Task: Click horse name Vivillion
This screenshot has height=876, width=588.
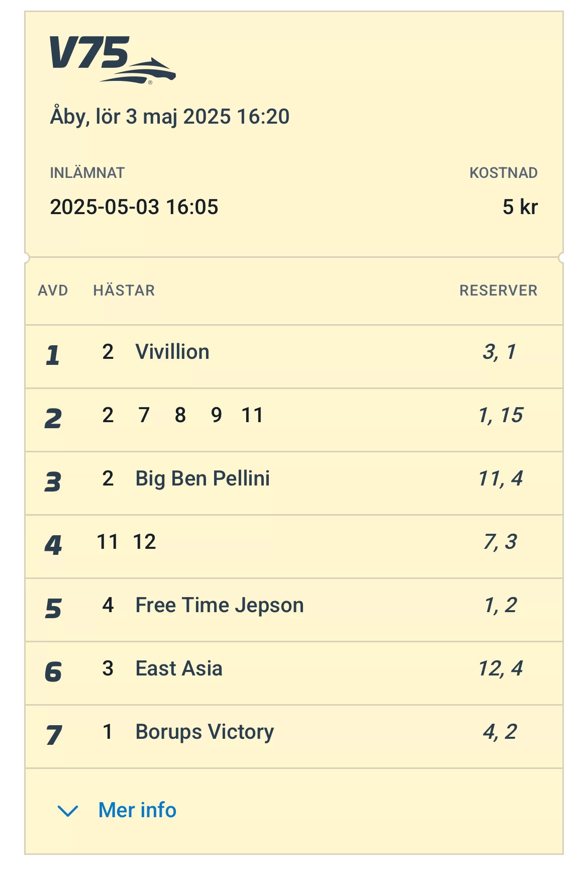Action: pos(172,352)
